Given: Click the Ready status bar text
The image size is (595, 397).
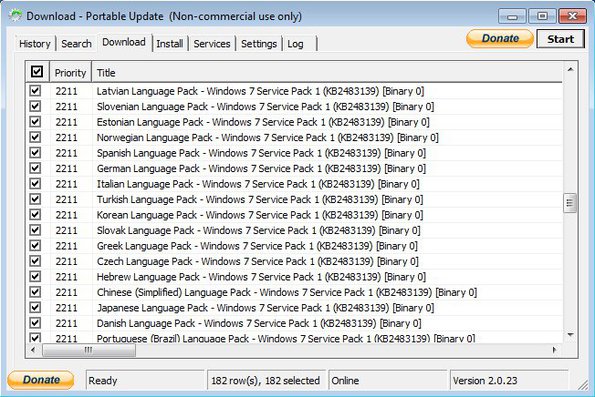Looking at the screenshot, I should [103, 380].
